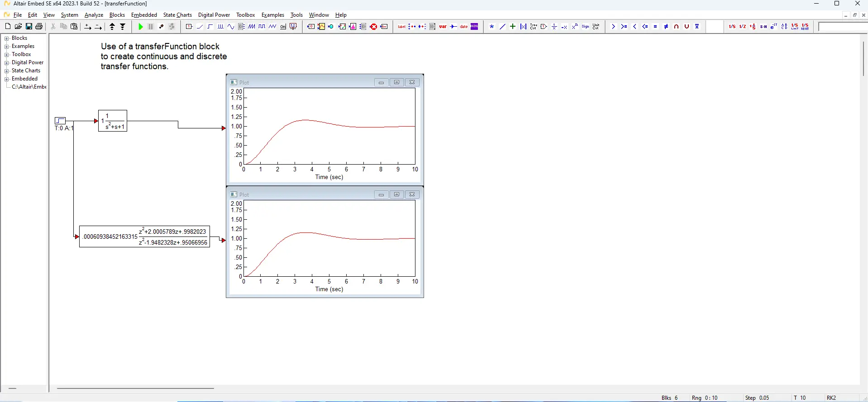Expand the Embedded tree node
The height and width of the screenshot is (402, 868).
coord(7,79)
